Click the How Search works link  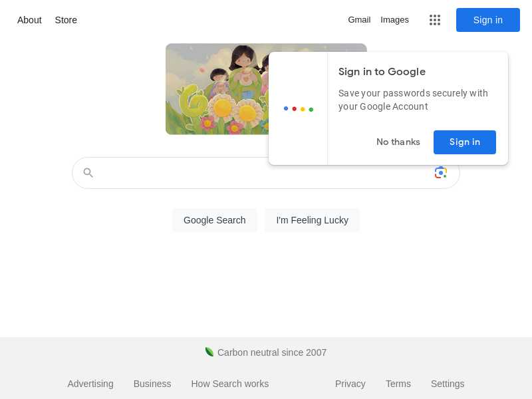(x=229, y=384)
